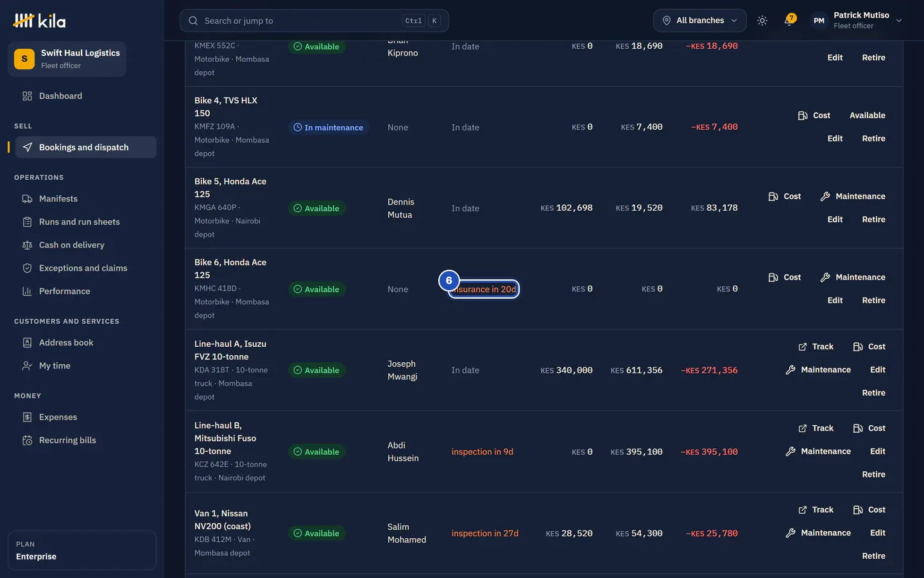Click Available status badge for Bike 5

pyautogui.click(x=316, y=209)
